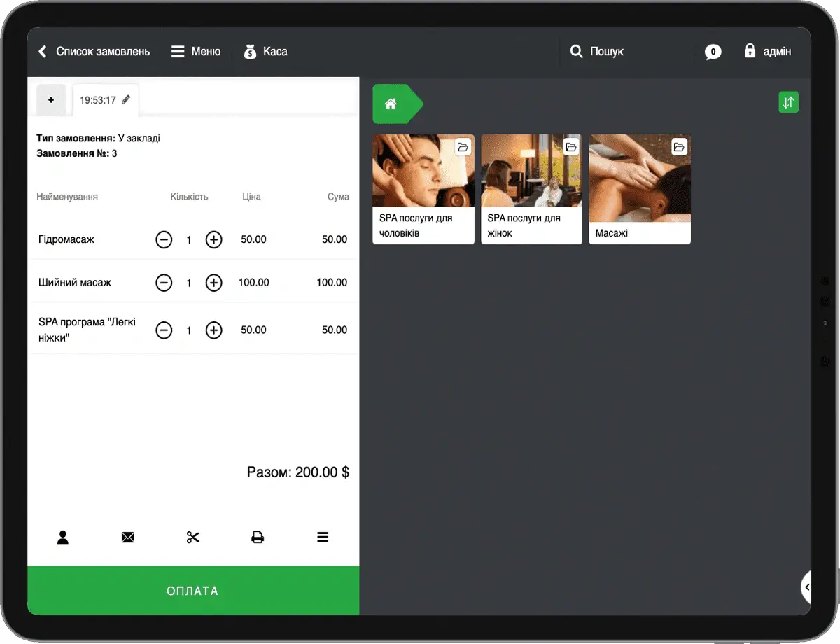Decrease quantity of Шийний масаж
Screen dimensions: 840x644
point(164,283)
